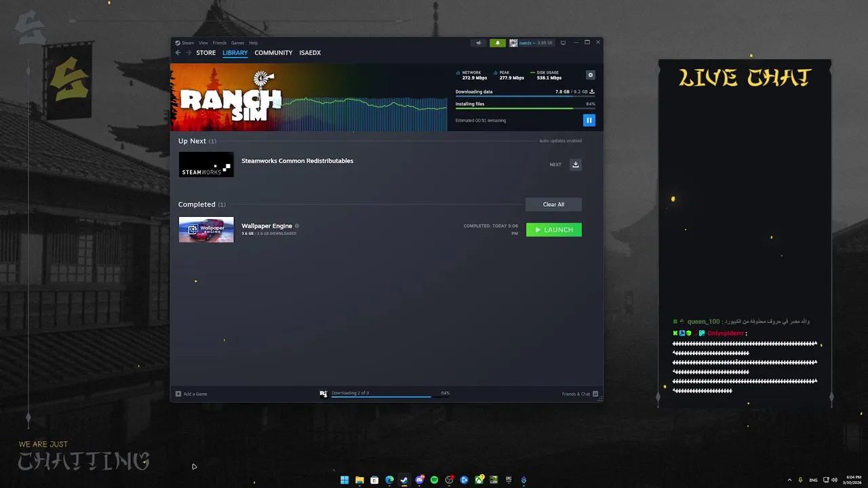Open the green notifications bell
This screenshot has width=868, height=488.
coord(498,43)
